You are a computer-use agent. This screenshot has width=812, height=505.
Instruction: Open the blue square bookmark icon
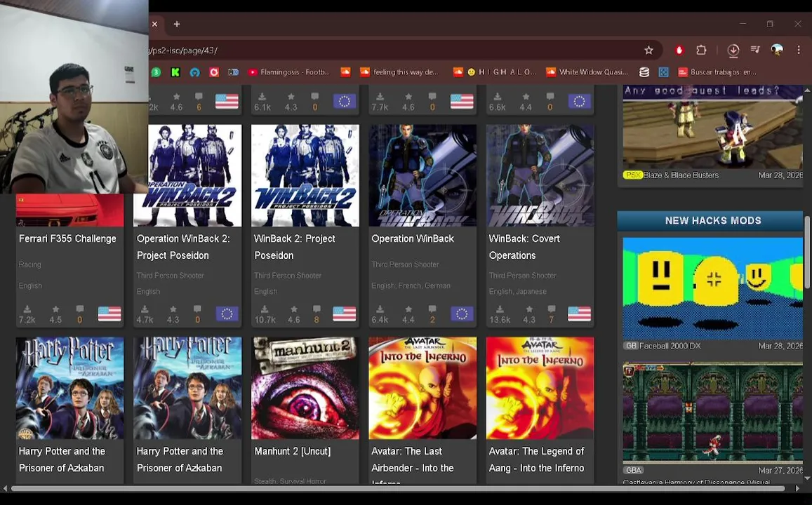pyautogui.click(x=663, y=72)
